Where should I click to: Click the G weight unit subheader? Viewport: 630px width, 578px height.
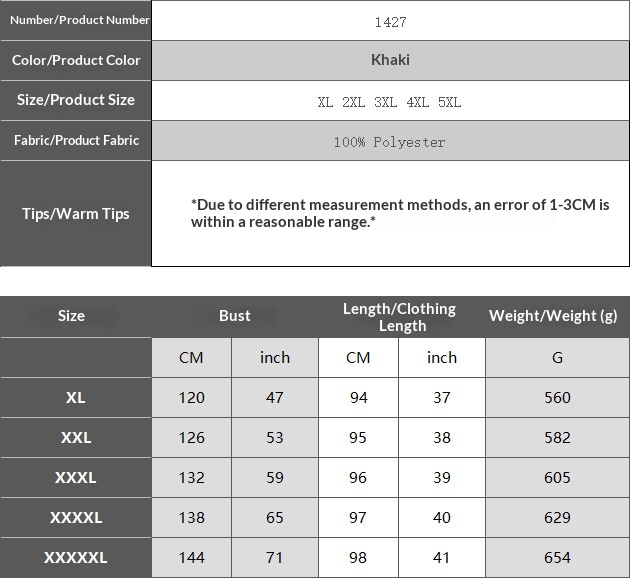(557, 358)
